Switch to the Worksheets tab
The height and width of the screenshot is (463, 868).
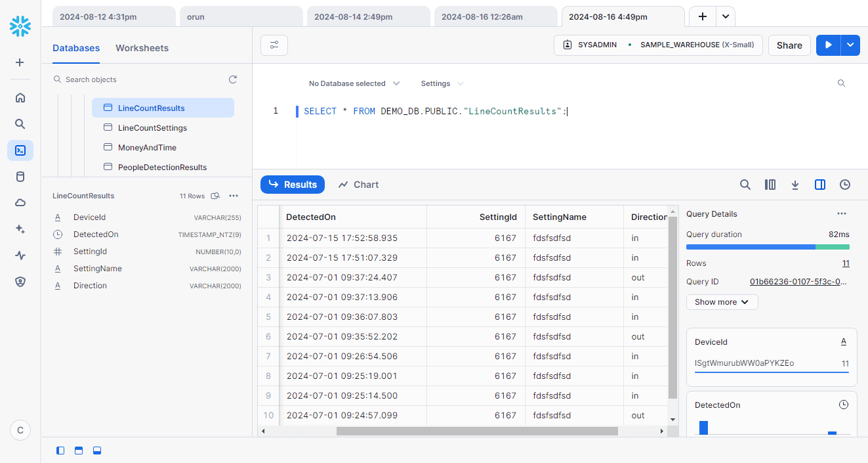tap(142, 48)
